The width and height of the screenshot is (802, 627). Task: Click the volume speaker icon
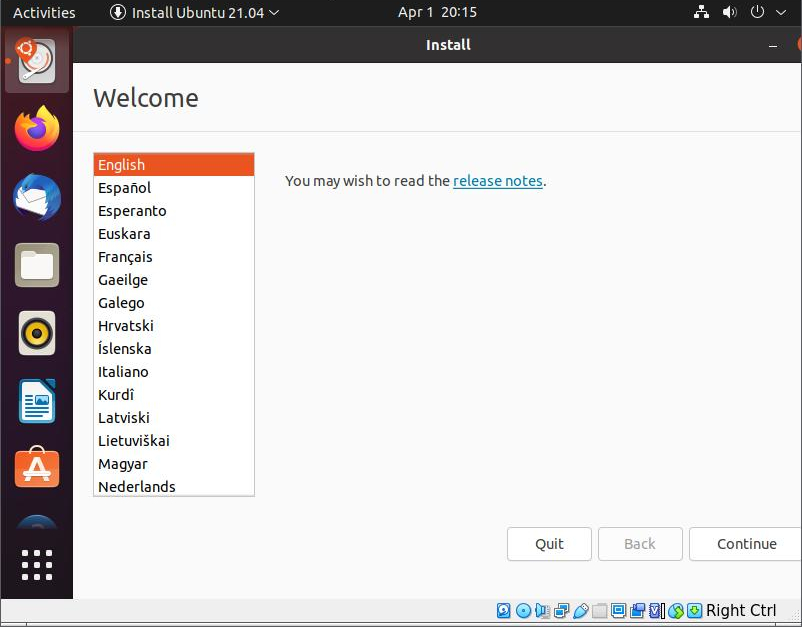[x=729, y=13]
